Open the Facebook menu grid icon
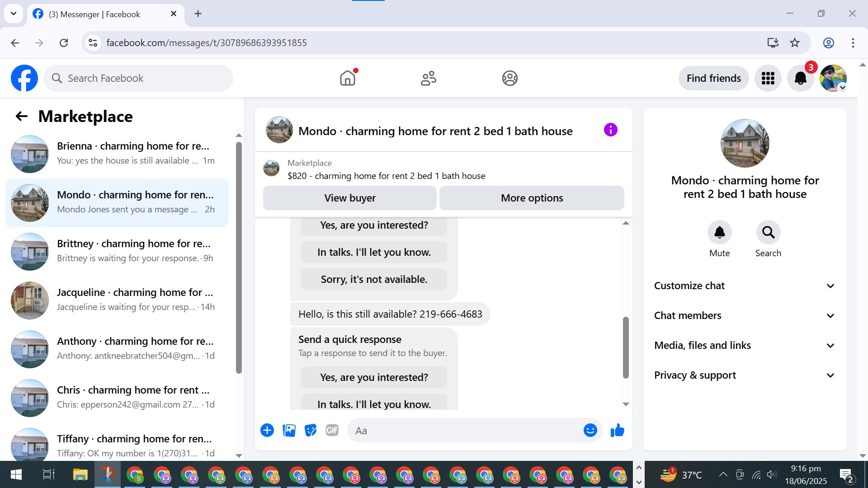The height and width of the screenshot is (488, 868). coord(768,78)
